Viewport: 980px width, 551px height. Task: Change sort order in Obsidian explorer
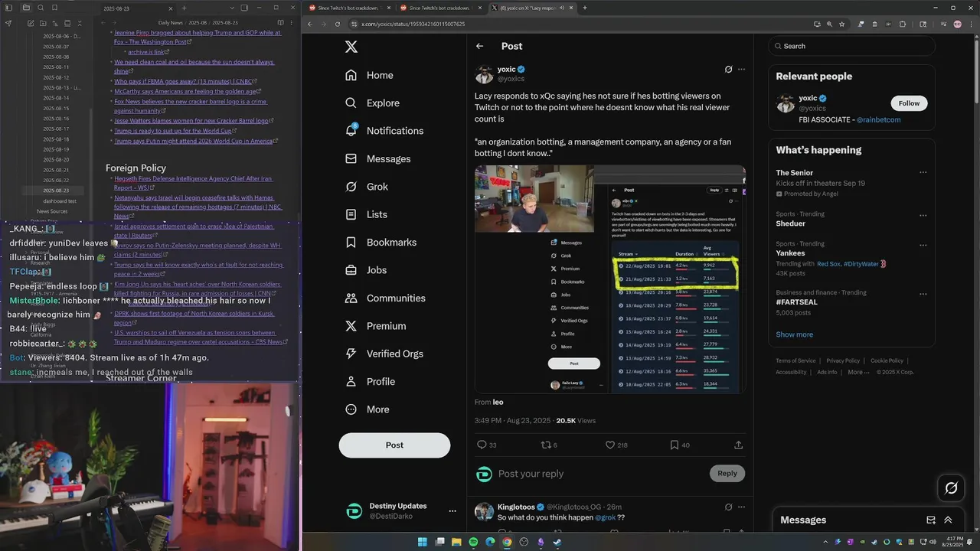[x=55, y=23]
